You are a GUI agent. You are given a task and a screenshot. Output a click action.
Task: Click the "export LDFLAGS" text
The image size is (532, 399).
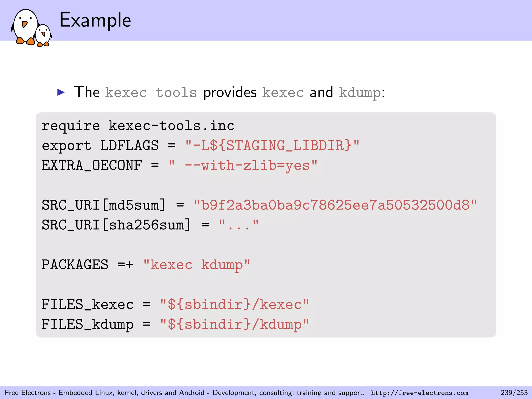(x=100, y=145)
